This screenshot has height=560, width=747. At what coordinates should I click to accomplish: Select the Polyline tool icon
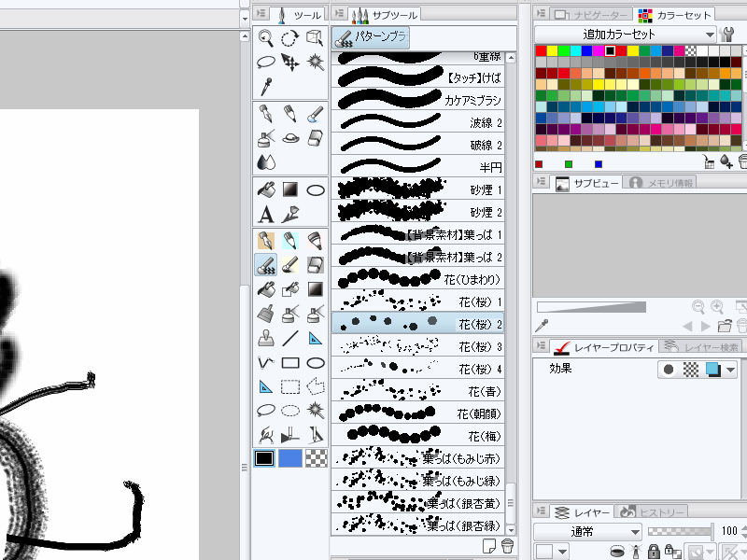click(265, 363)
